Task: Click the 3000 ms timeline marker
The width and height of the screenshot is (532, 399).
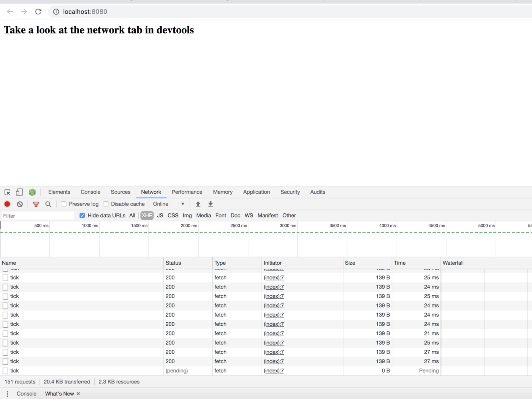Action: pyautogui.click(x=288, y=226)
